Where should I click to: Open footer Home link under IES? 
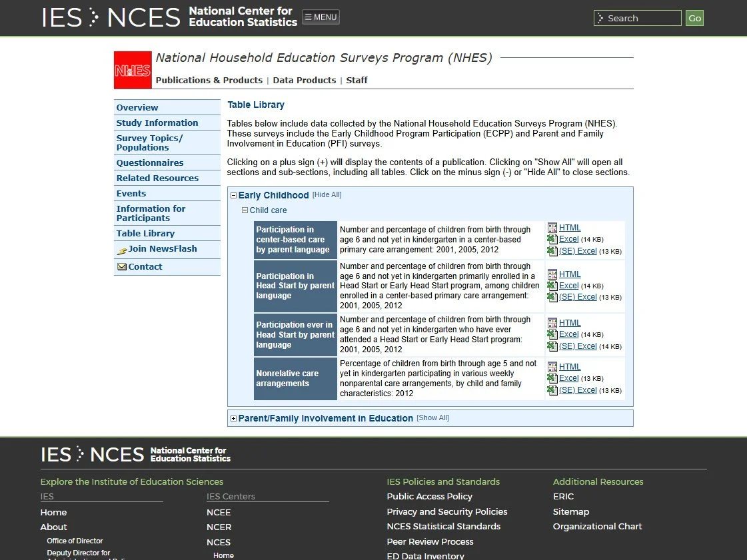pos(53,512)
